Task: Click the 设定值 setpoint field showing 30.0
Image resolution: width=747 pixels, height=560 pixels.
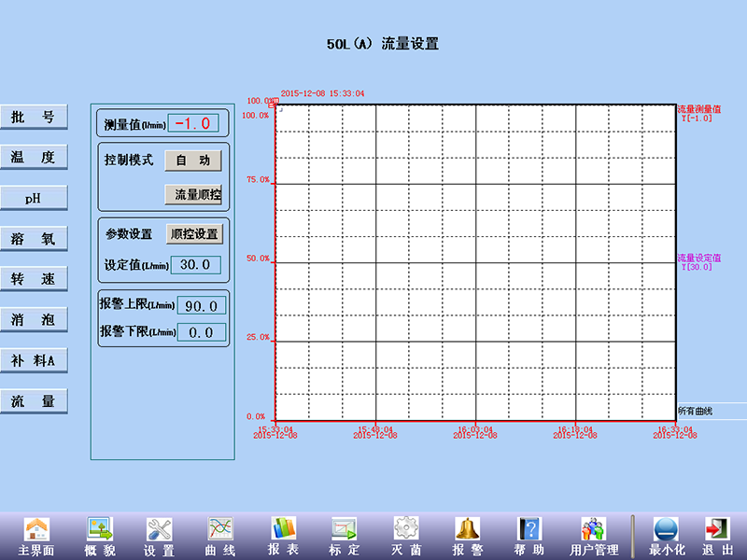Action: coord(195,265)
